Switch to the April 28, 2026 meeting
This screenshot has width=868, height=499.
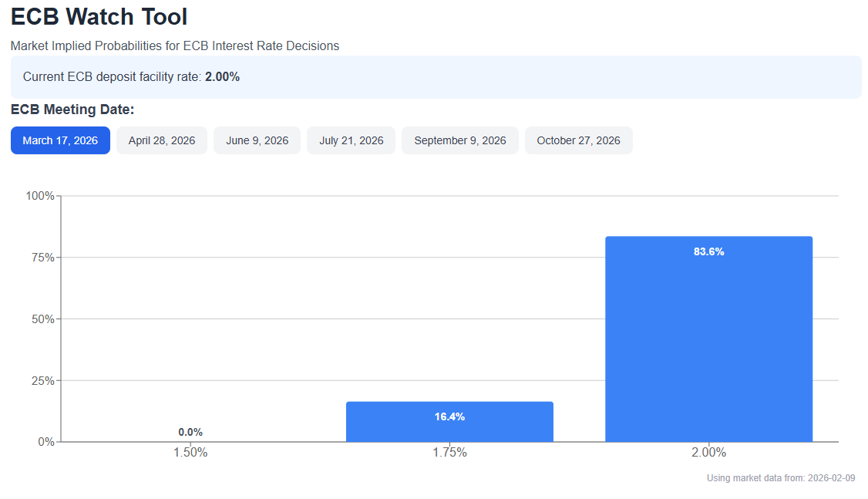pos(162,140)
